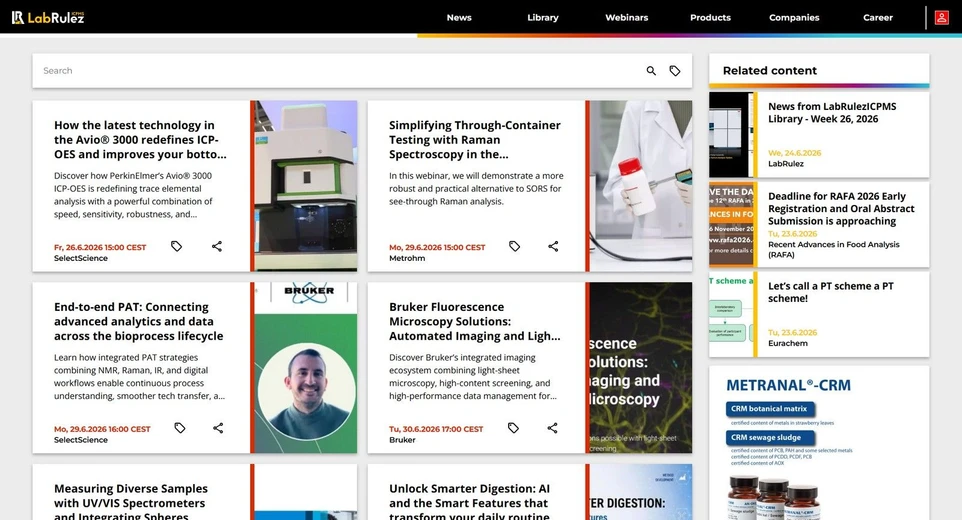This screenshot has width=962, height=520.
Task: Click the Avio 3000 instrument image
Action: click(x=306, y=186)
